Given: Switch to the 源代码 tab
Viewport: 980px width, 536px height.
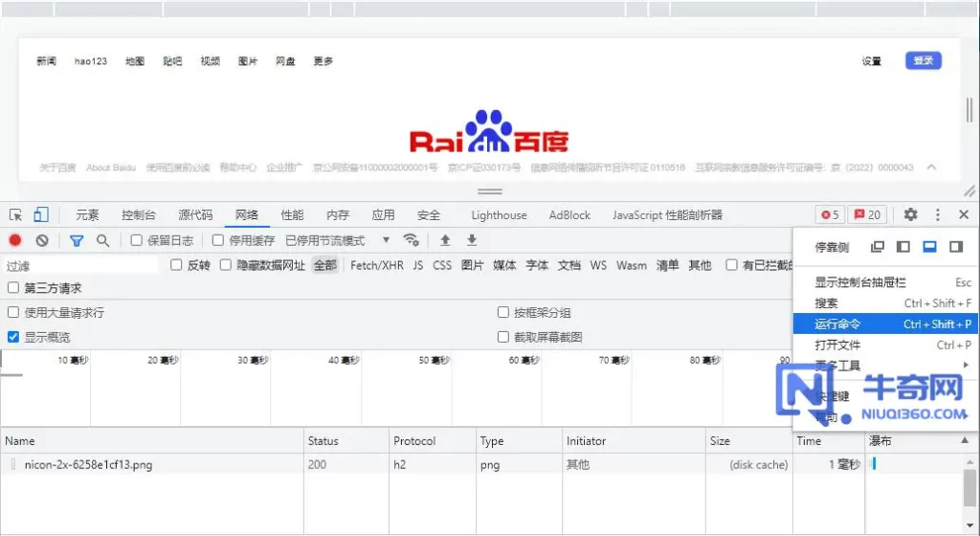Looking at the screenshot, I should click(x=195, y=215).
